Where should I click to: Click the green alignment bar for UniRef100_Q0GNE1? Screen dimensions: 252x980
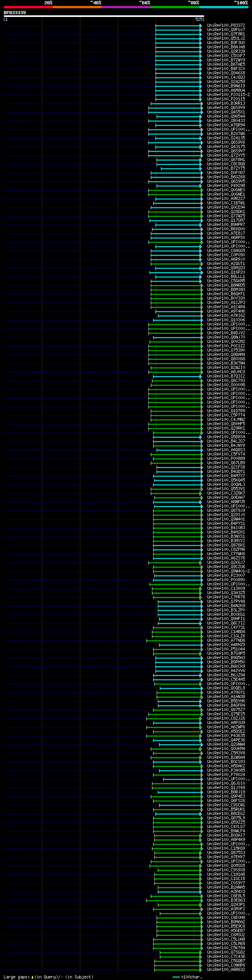click(x=175, y=194)
